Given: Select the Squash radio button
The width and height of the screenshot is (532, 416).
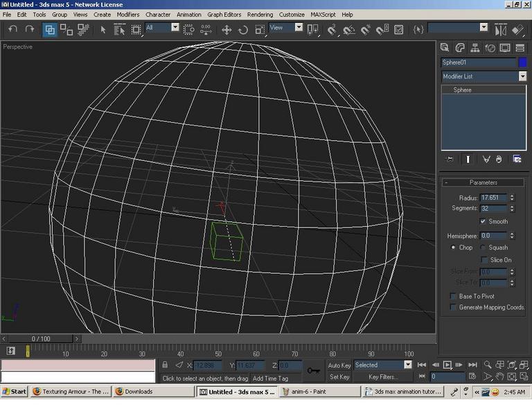Looking at the screenshot, I should click(x=483, y=248).
